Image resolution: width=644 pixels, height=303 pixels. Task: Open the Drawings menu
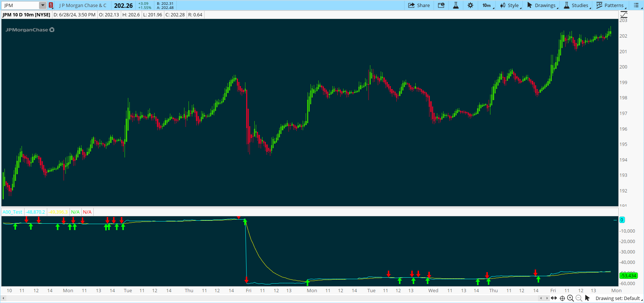(542, 5)
